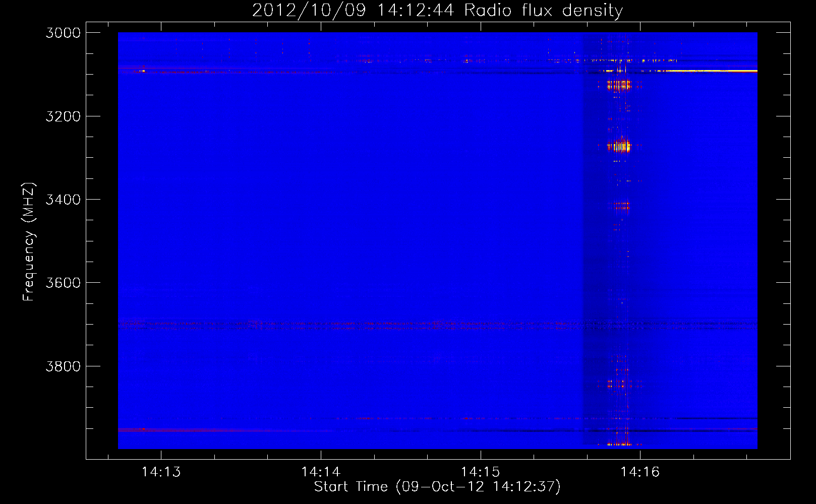Click the 14:14 time tick label
The height and width of the screenshot is (504, 816).
coord(321,472)
